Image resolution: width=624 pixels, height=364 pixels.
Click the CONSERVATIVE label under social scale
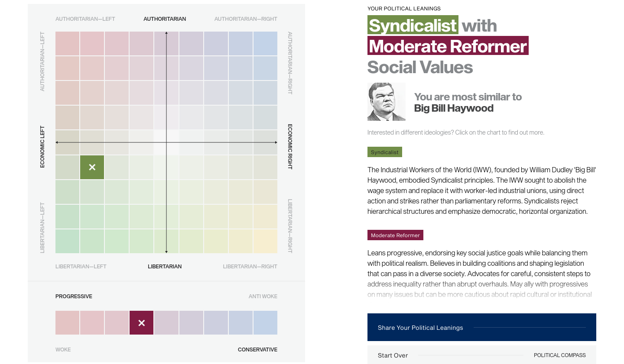coord(257,350)
